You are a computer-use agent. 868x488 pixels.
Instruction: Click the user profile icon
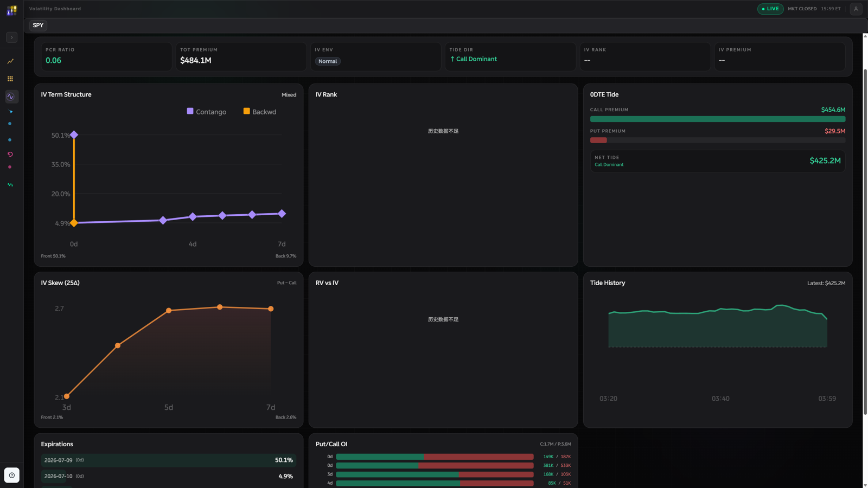pos(856,9)
